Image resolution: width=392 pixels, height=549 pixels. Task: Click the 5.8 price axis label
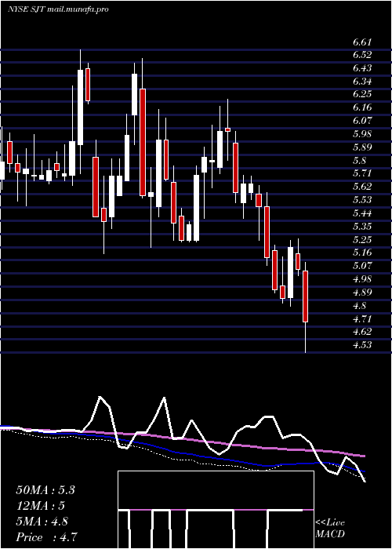pos(359,160)
